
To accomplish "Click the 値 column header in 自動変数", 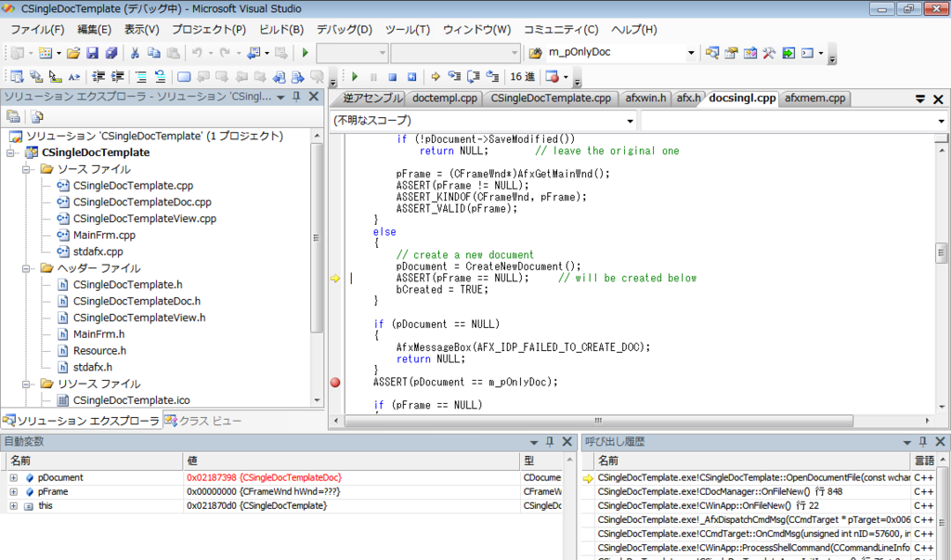I will pyautogui.click(x=351, y=462).
